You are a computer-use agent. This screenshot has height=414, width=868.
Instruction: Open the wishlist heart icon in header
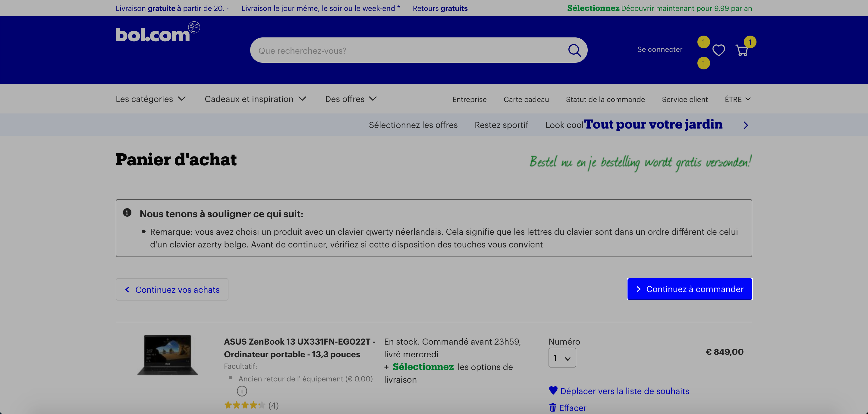719,50
